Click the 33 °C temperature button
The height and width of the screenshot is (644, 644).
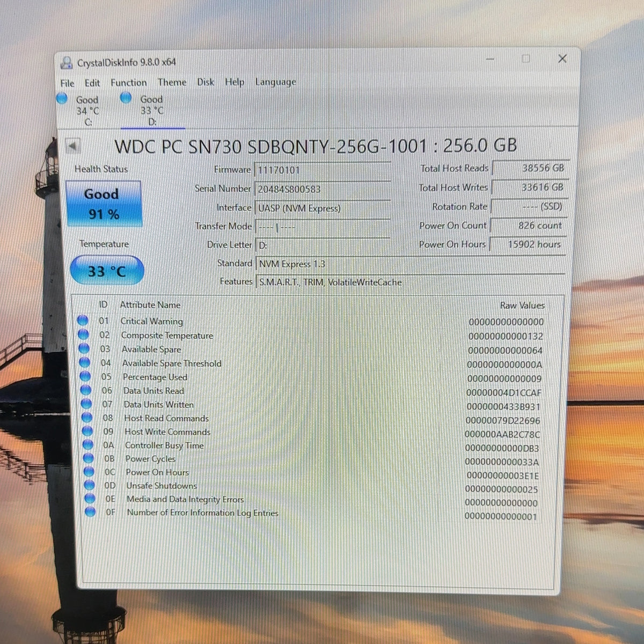[x=107, y=270]
